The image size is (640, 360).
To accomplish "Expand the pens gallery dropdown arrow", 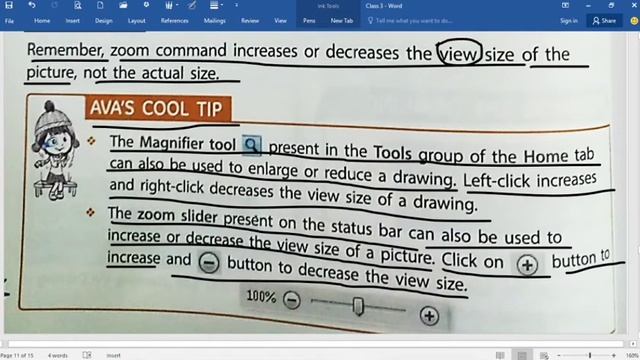I will 177,5.
